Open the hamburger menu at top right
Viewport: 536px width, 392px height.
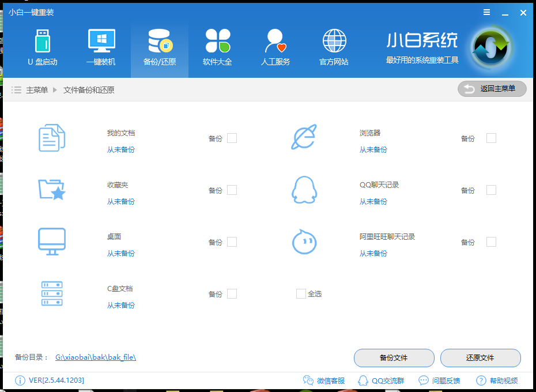point(486,12)
